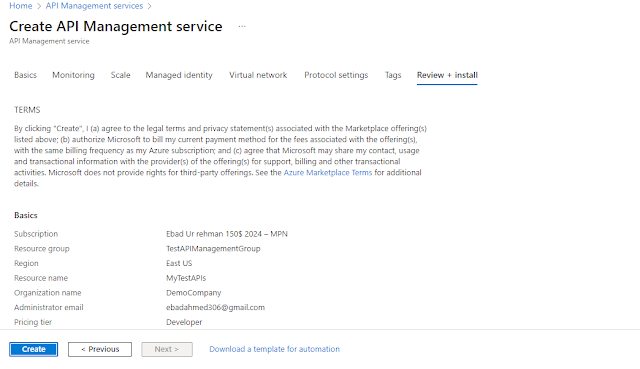Screen dimensions: 640x369
Task: Open API Management services breadcrumb
Action: [94, 6]
